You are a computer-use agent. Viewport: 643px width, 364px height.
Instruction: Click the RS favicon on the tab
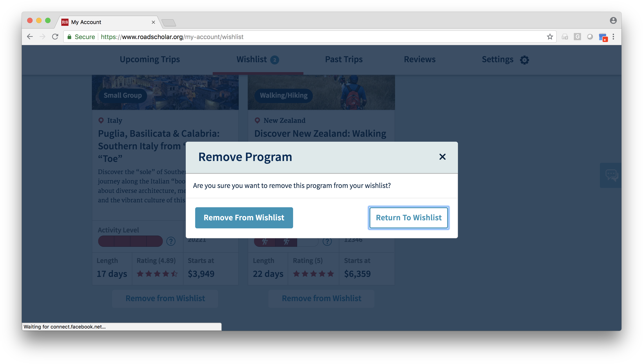(x=65, y=22)
